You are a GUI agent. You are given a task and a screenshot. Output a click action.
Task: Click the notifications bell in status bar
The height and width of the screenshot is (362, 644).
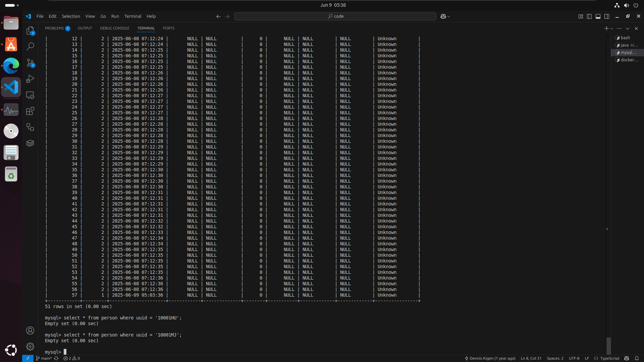pos(637,358)
